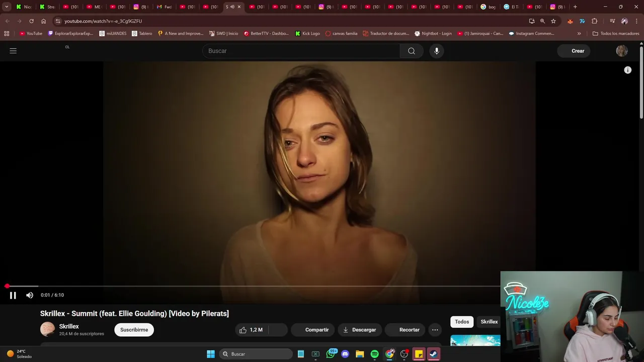Start voice search with microphone icon
This screenshot has width=644, height=362.
coord(437,51)
